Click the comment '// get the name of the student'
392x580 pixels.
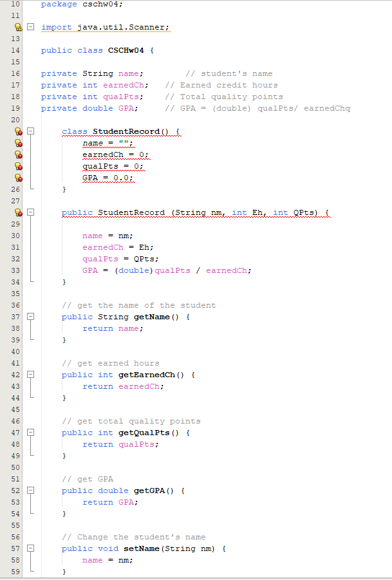138,306
